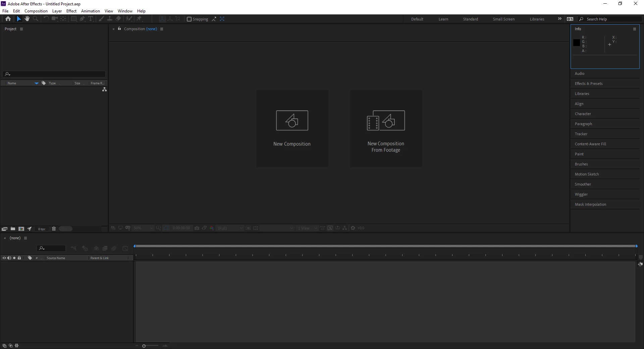The height and width of the screenshot is (349, 644).
Task: Click the 8 bpc color depth setting
Action: (x=42, y=229)
